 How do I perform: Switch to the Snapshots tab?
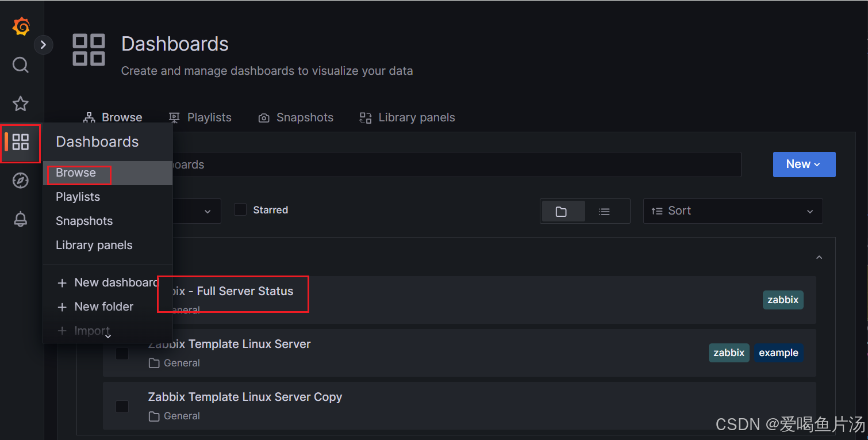click(296, 117)
